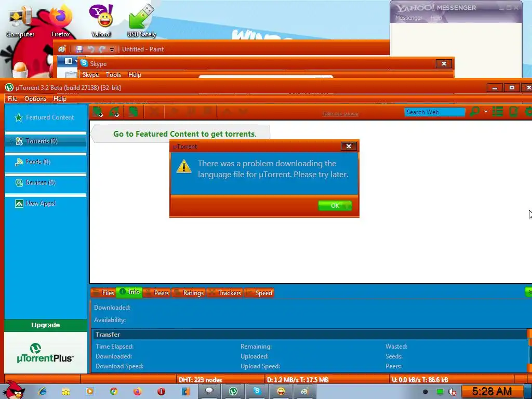Click the Transfer section header
The image size is (532, 399).
(x=310, y=335)
